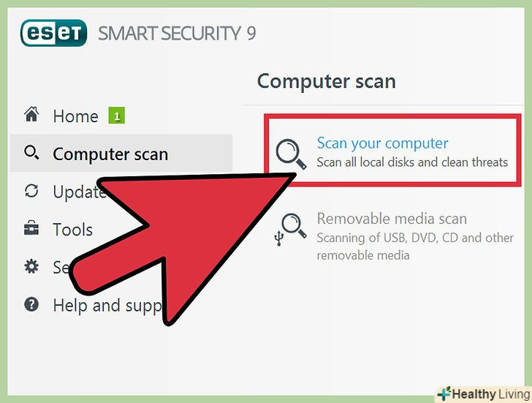
Task: Click the Home house icon
Action: point(31,114)
